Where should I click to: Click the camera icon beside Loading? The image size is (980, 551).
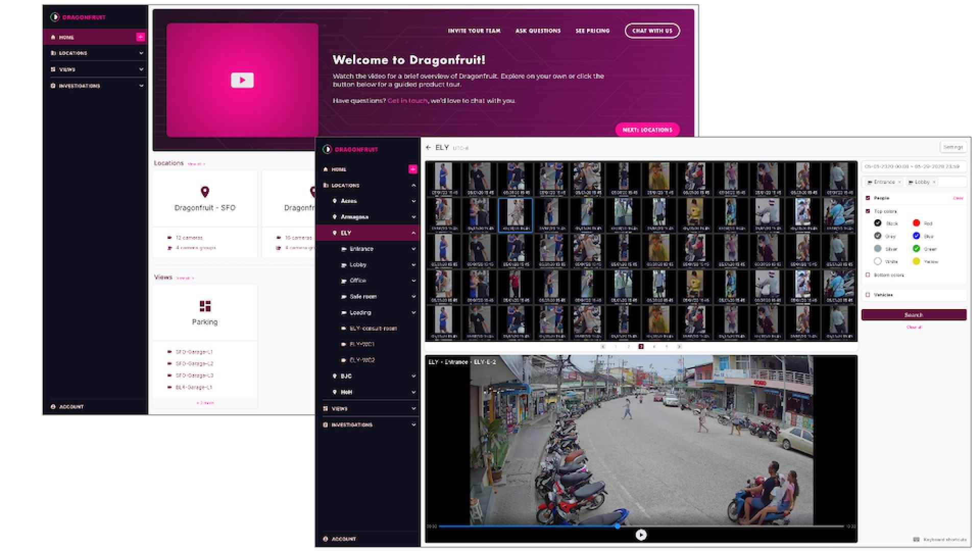point(344,313)
